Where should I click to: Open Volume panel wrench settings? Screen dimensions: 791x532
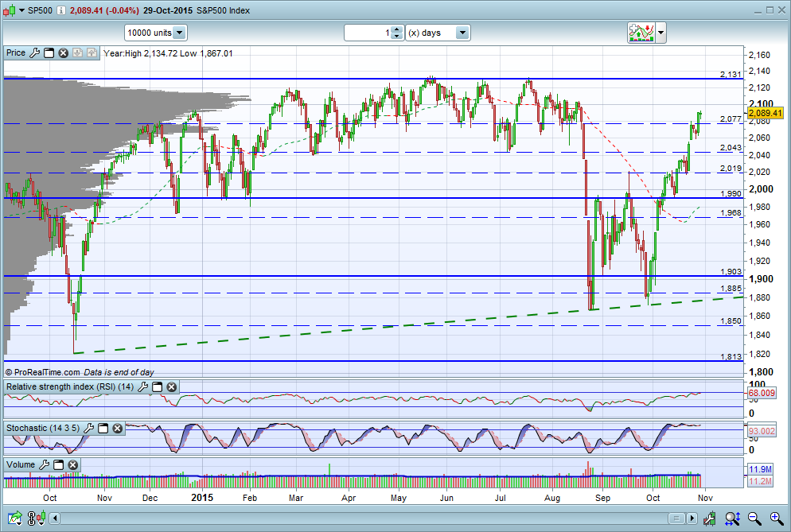[45, 464]
